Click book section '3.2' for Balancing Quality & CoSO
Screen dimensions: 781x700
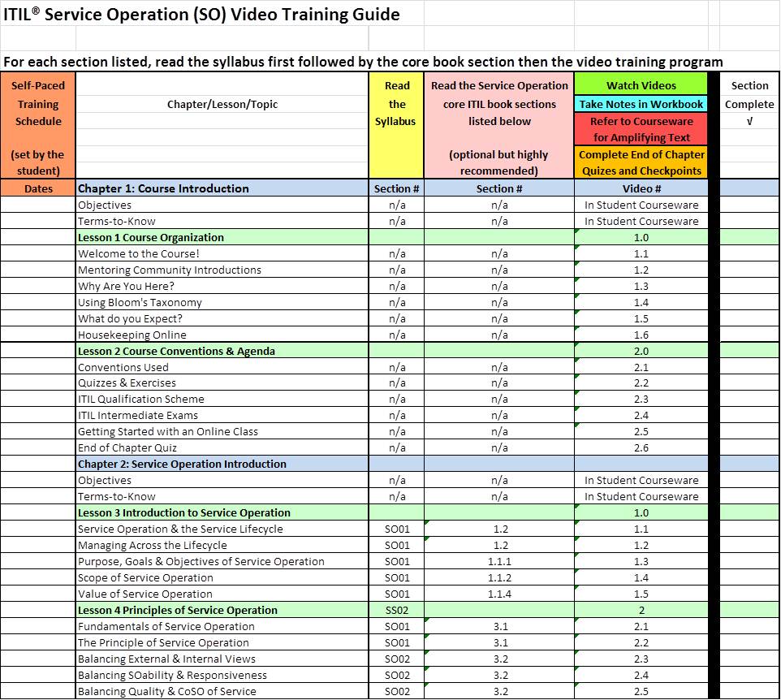pyautogui.click(x=499, y=691)
